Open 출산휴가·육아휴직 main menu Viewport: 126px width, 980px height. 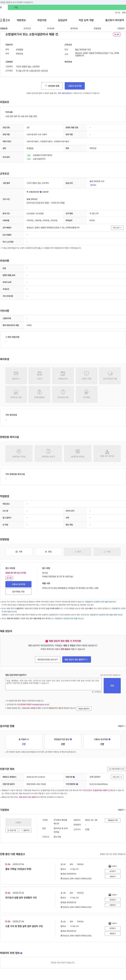[115, 20]
